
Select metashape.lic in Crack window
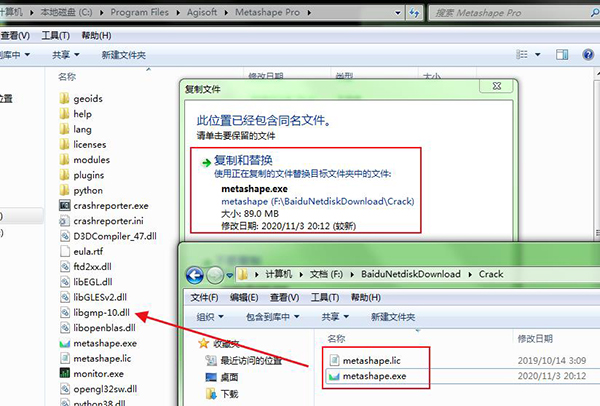365,360
